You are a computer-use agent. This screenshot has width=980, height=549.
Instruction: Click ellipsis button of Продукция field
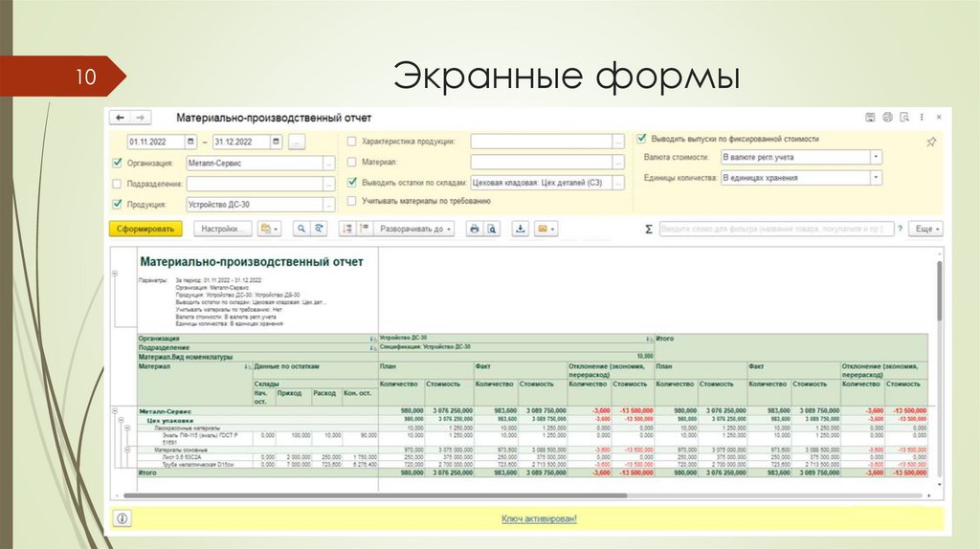click(x=329, y=205)
